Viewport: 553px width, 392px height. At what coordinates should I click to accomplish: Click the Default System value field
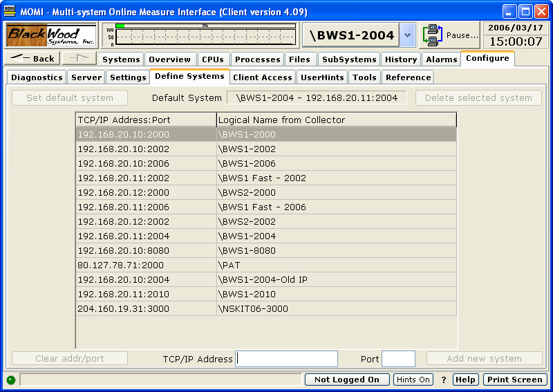(317, 97)
